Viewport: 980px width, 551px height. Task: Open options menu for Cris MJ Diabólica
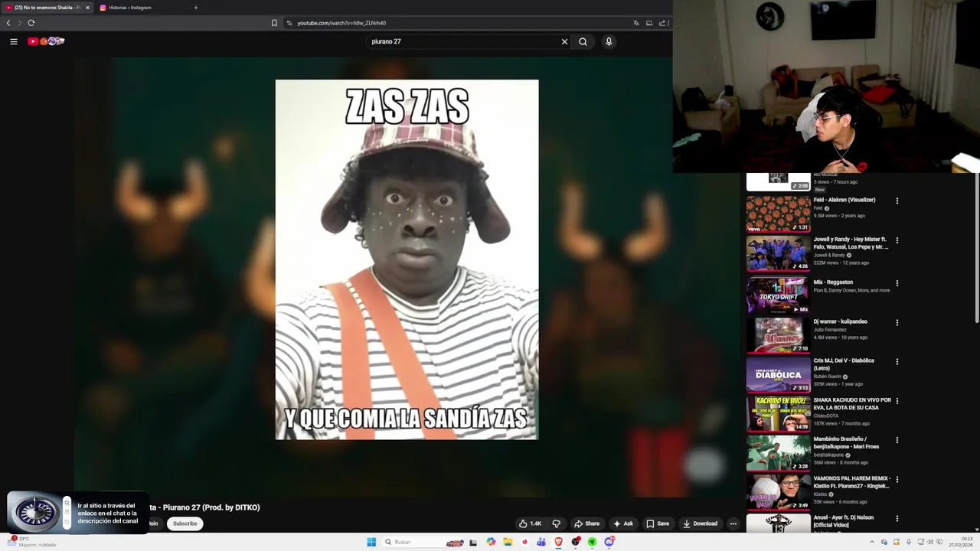[x=897, y=362]
